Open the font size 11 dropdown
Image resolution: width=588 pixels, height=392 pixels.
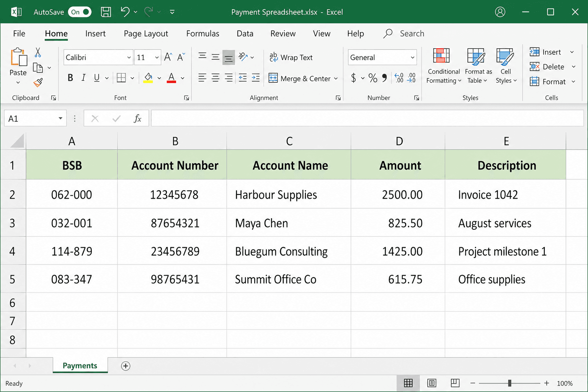click(157, 57)
